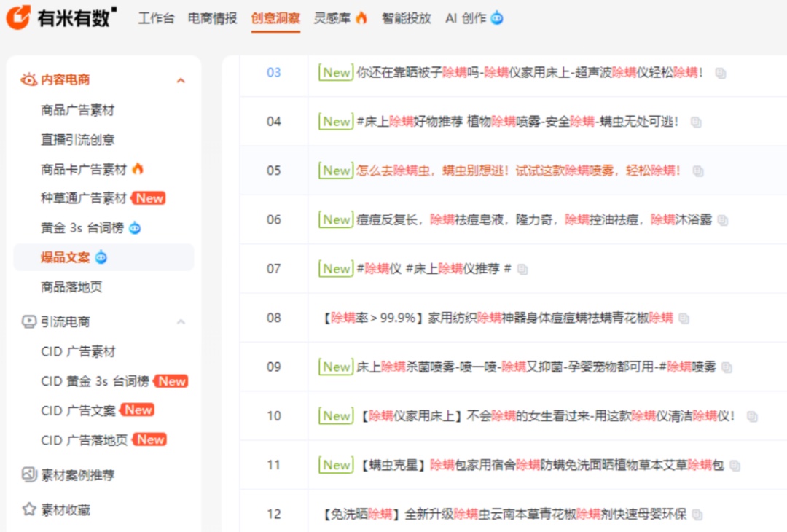The height and width of the screenshot is (532, 787).
Task: Open copy titled 【除螨率＞99.9%】
Action: pyautogui.click(x=497, y=318)
